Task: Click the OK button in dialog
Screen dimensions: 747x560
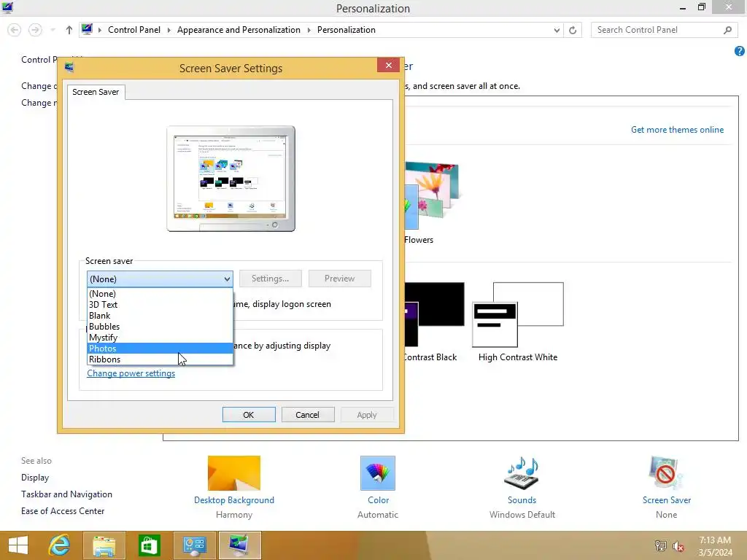Action: pos(249,415)
